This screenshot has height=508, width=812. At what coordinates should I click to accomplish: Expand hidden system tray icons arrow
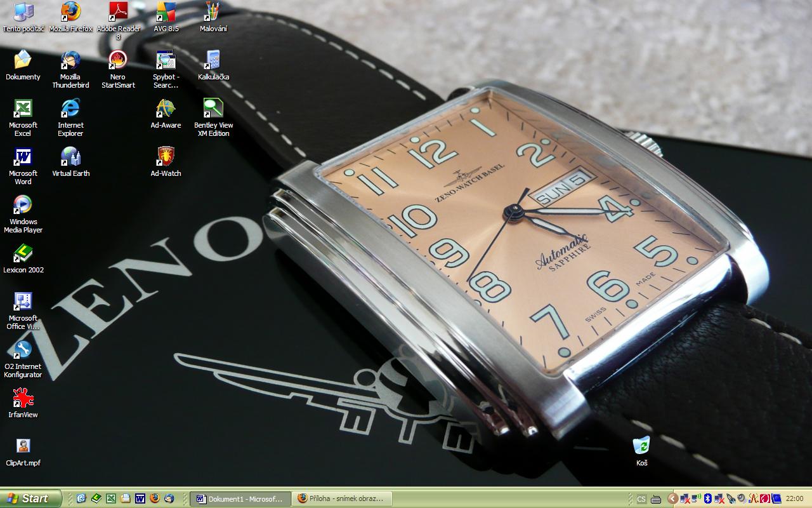click(x=673, y=498)
